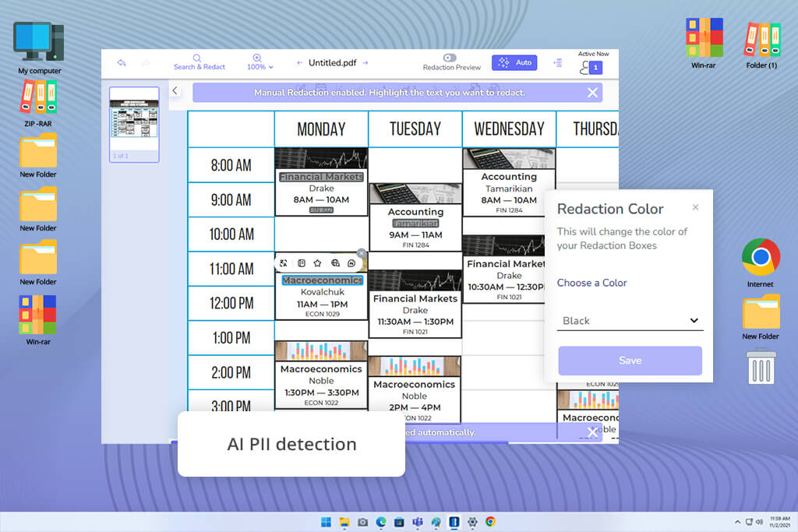Open Search & Redact tool
This screenshot has height=532, width=798.
coord(199,62)
